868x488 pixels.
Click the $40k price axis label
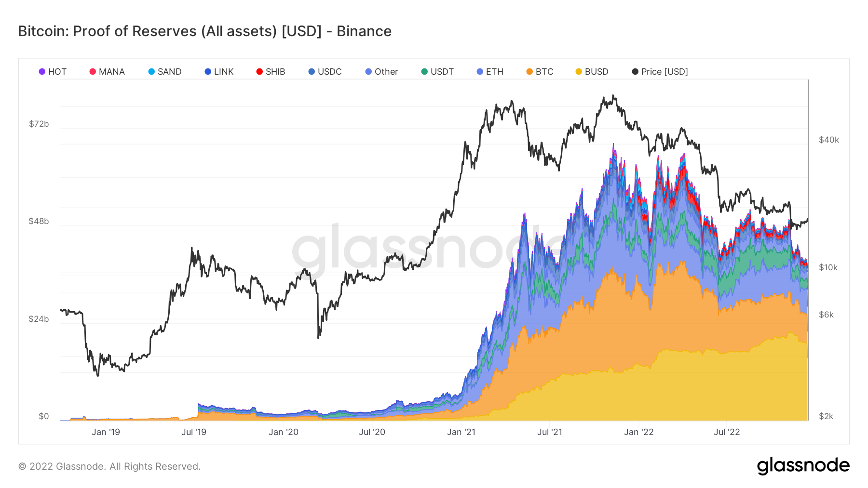(829, 140)
